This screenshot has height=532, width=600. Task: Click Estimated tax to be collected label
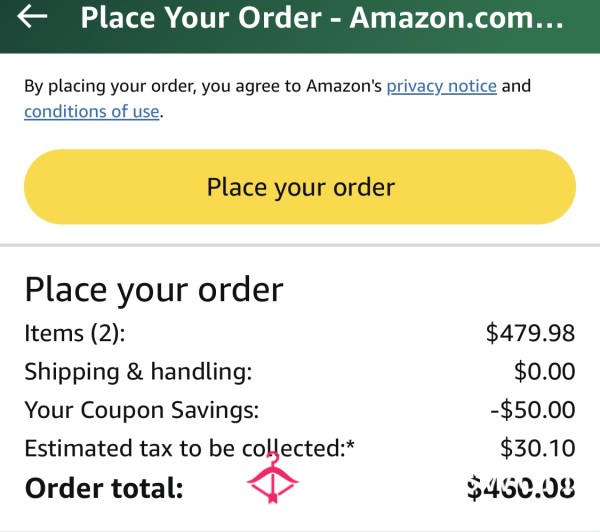click(x=183, y=448)
